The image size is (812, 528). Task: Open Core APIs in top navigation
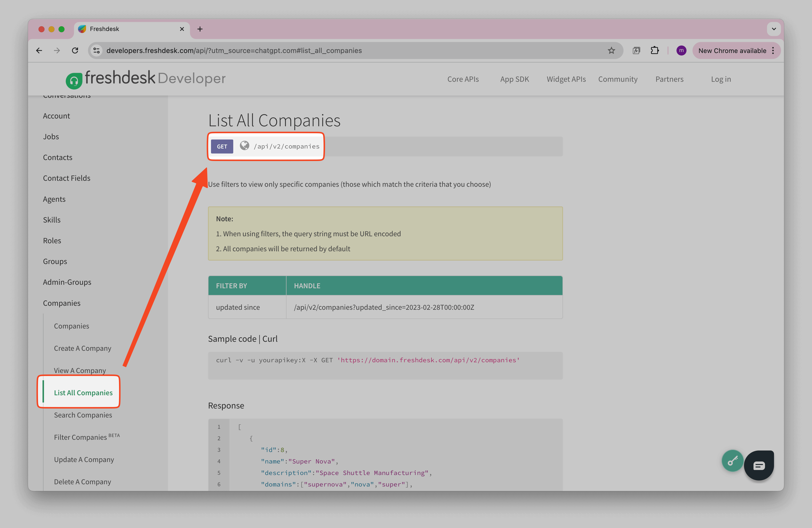463,79
